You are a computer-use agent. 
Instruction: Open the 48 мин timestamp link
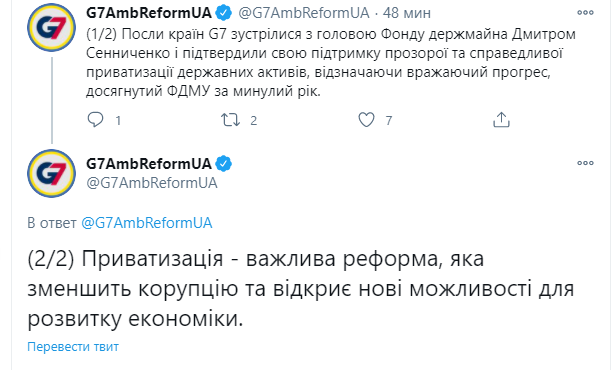tap(406, 13)
